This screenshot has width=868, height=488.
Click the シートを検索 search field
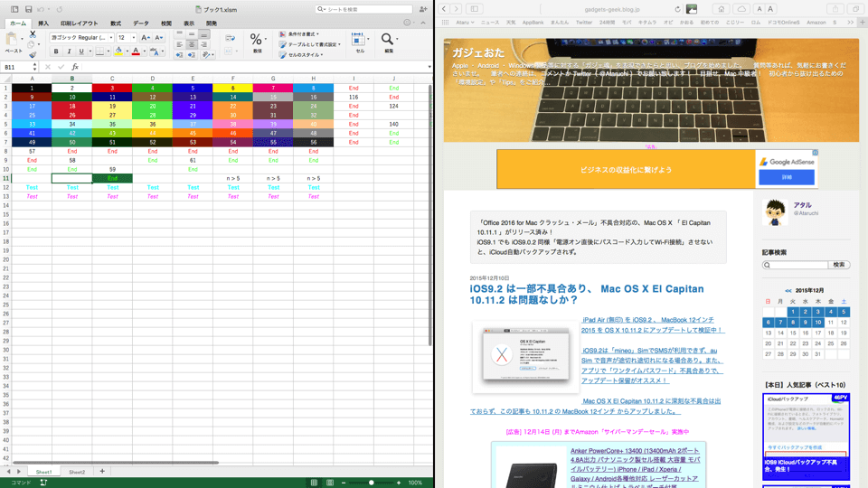pos(363,9)
